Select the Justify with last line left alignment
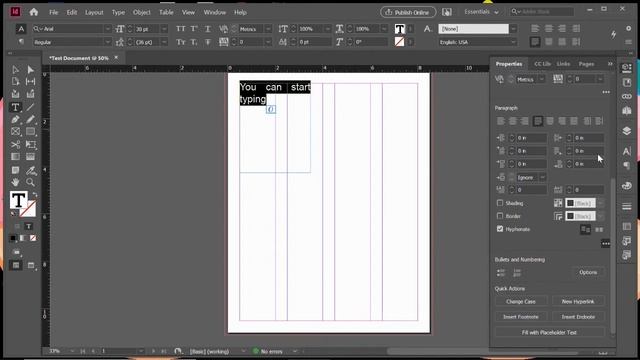This screenshot has width=640, height=360. point(538,121)
